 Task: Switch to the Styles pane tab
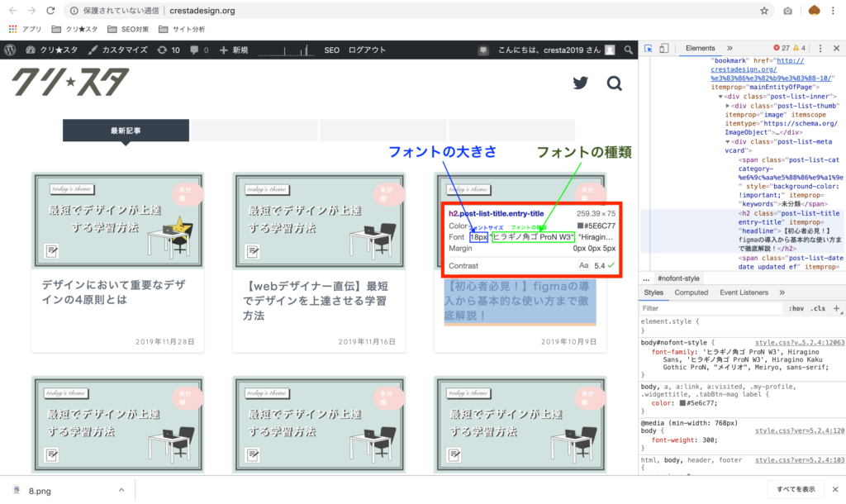[x=654, y=292]
